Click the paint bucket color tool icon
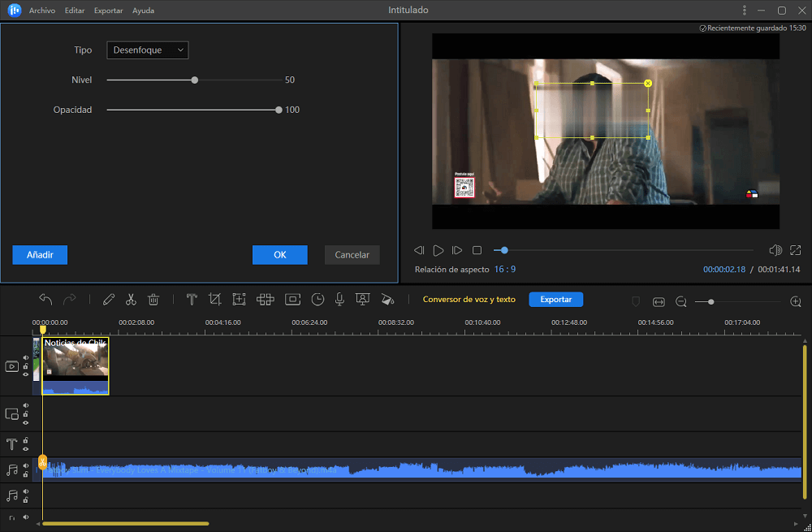812x532 pixels. coord(387,300)
